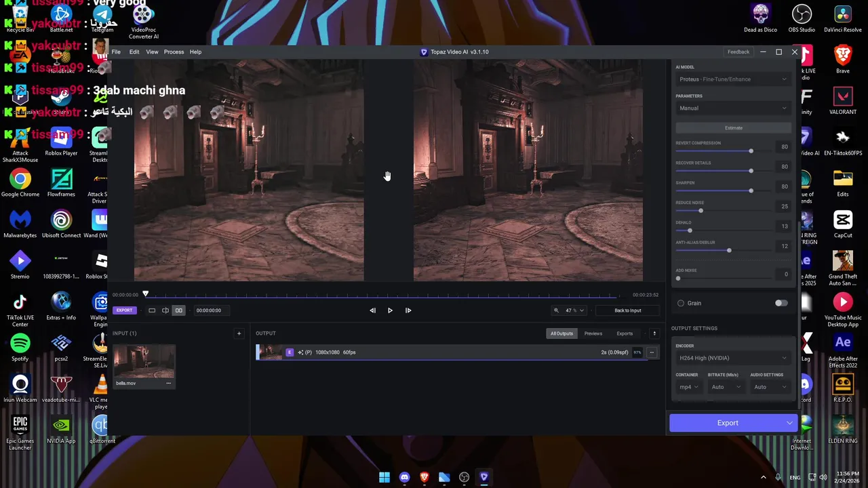Open Epic Games Launcher shortcut
This screenshot has height=488, width=868.
click(x=20, y=432)
